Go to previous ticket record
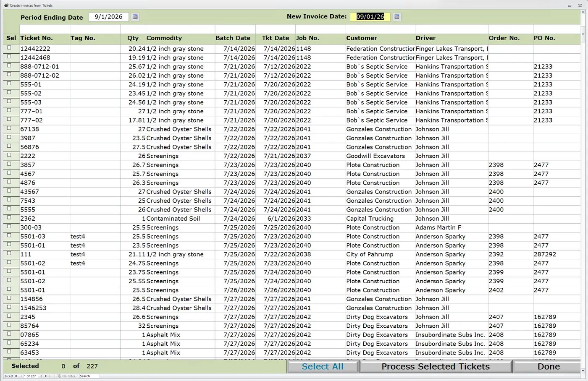588x381 pixels. coord(21,376)
